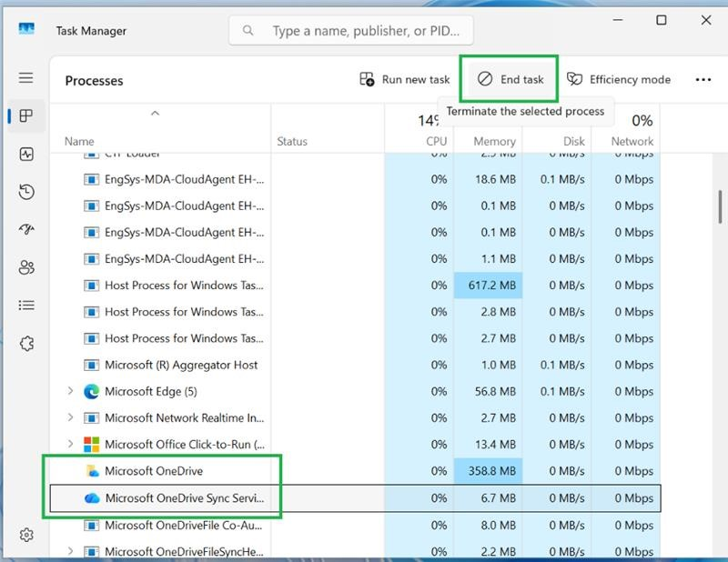Screen dimensions: 728x562
Task: Click the Microsoft OneDrive folder icon
Action: (x=93, y=471)
